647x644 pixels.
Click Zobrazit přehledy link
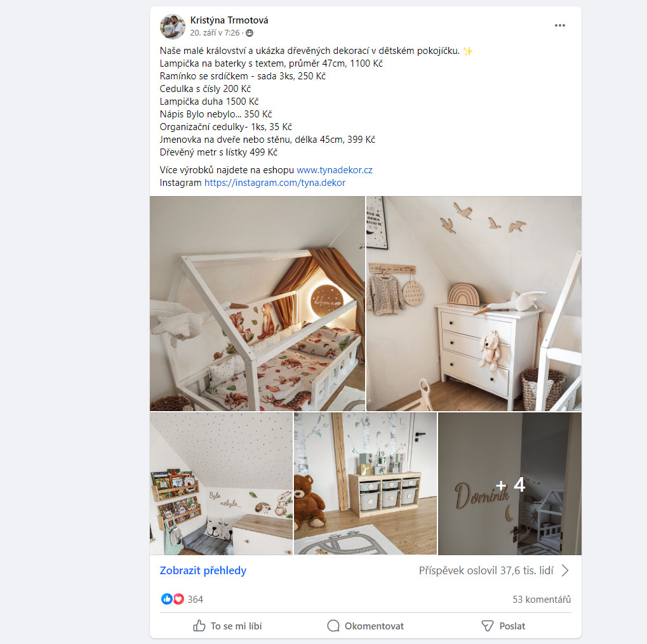[203, 570]
